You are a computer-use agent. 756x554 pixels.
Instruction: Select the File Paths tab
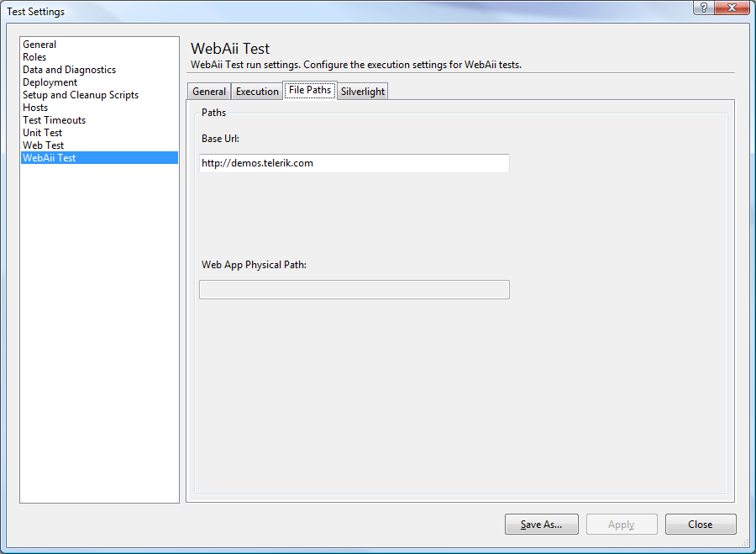click(310, 90)
